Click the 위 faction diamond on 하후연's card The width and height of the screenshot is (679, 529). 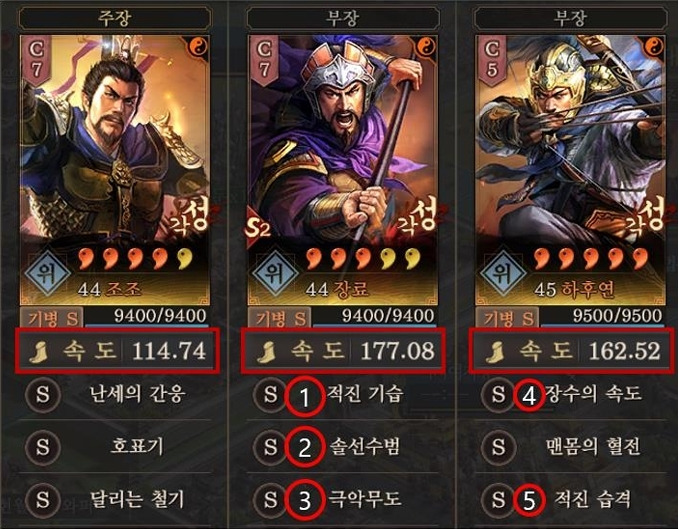point(503,271)
